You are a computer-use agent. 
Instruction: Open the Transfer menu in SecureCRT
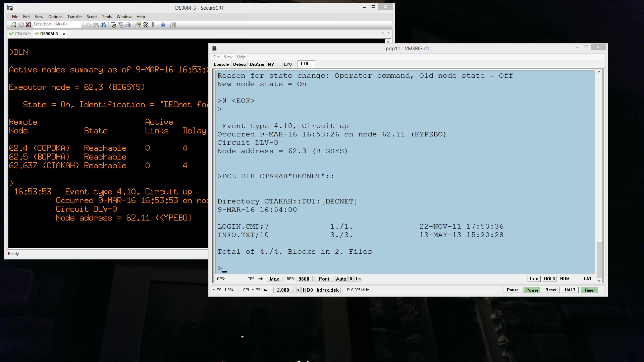[x=74, y=17]
